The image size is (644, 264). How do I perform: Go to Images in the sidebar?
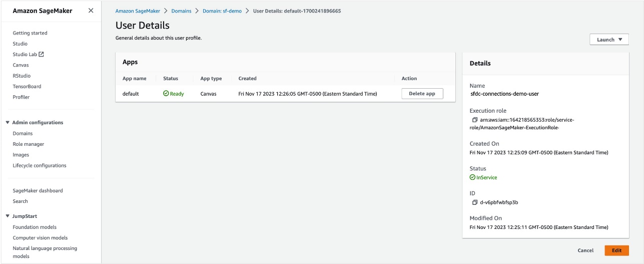pos(21,155)
